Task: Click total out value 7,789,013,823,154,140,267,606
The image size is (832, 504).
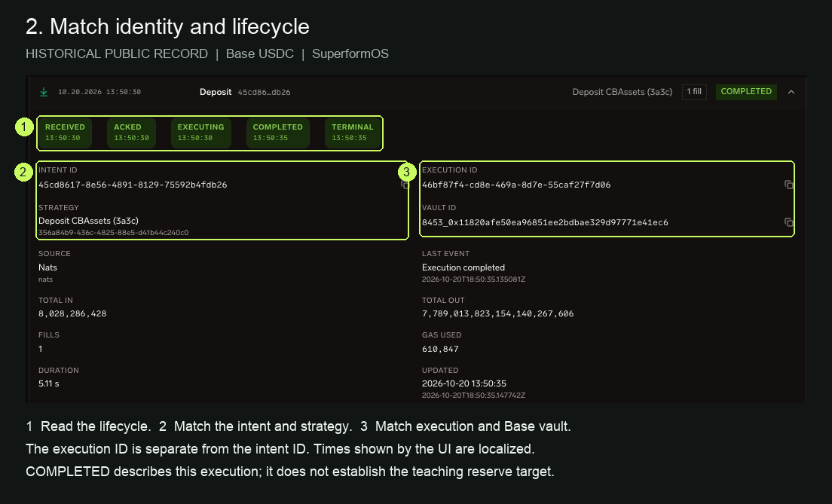Action: [x=497, y=313]
